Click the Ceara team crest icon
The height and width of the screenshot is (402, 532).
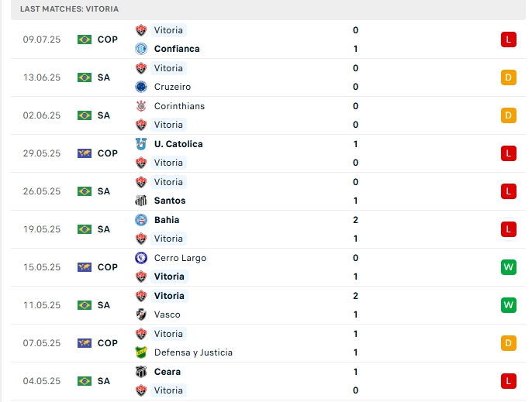point(141,372)
